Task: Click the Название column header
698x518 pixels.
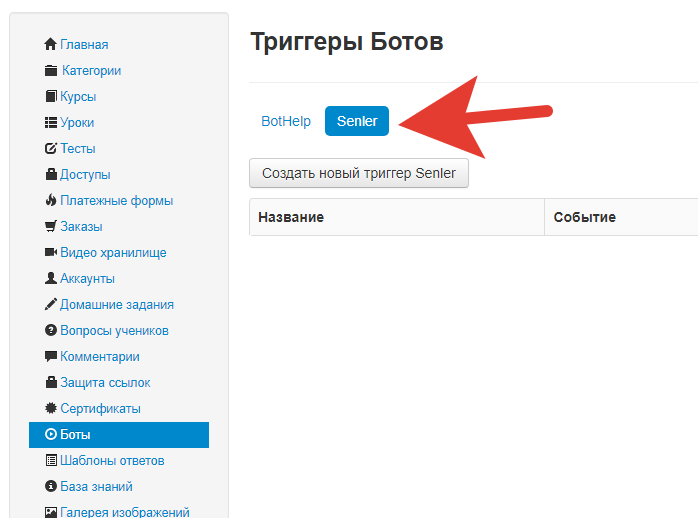Action: pyautogui.click(x=291, y=217)
